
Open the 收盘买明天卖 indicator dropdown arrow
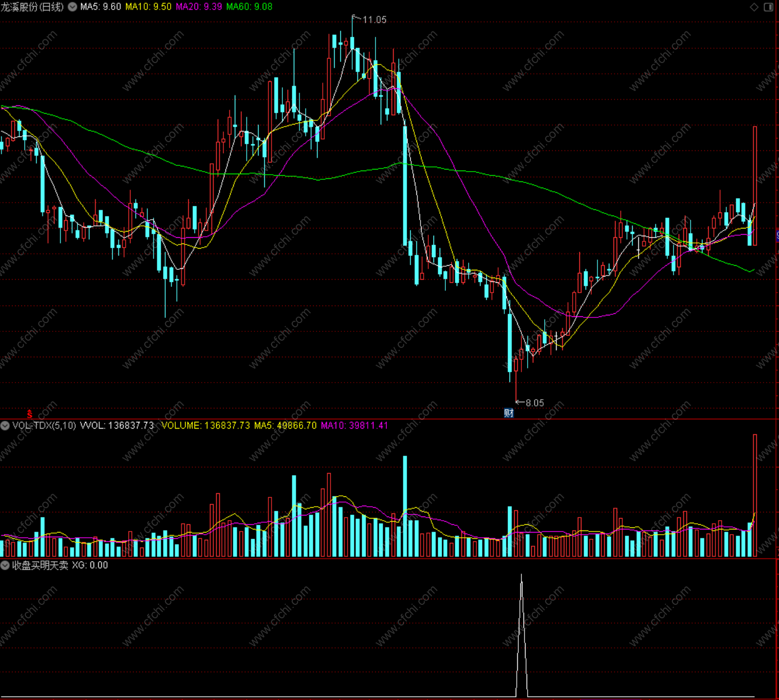[5, 565]
